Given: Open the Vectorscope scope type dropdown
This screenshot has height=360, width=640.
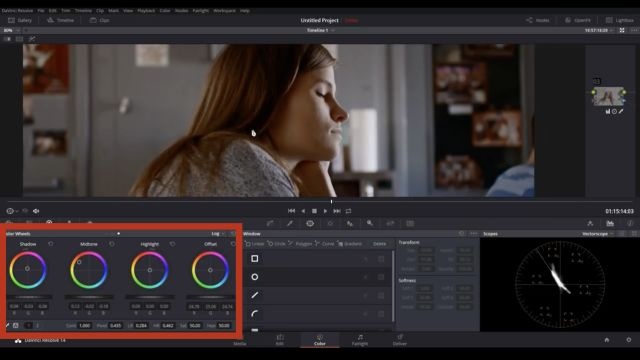Looking at the screenshot, I should click(x=598, y=234).
